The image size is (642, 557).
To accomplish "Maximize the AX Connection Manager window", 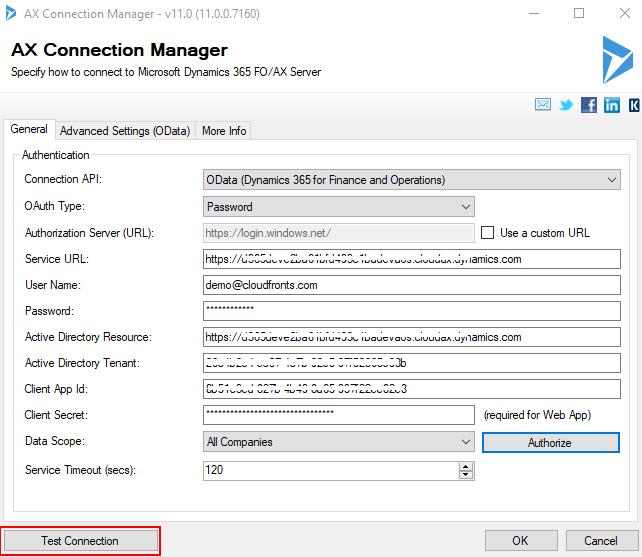I will (x=579, y=14).
